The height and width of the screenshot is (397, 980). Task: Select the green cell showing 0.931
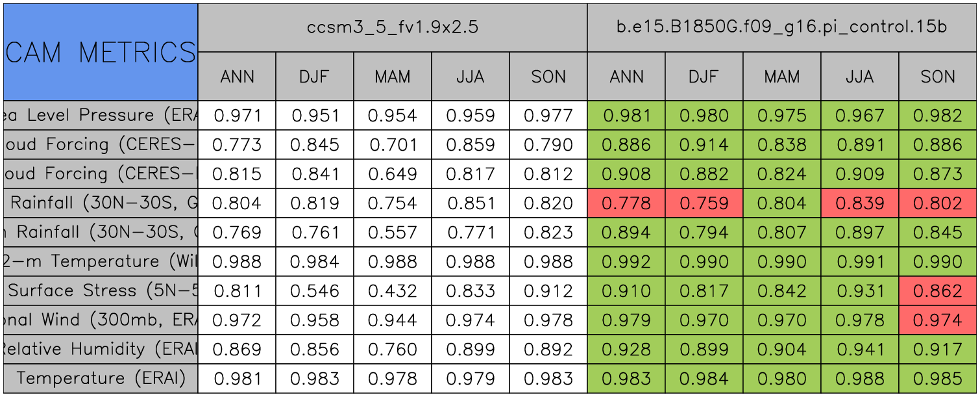(860, 290)
